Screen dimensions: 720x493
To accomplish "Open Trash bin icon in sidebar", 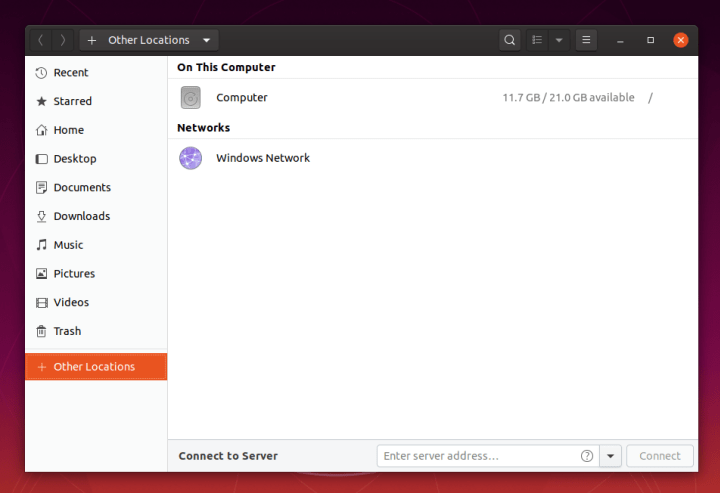I will tap(41, 331).
